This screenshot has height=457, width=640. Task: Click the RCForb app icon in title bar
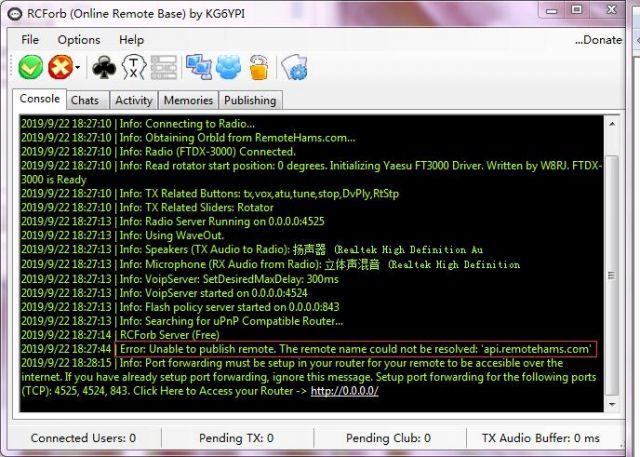point(15,14)
